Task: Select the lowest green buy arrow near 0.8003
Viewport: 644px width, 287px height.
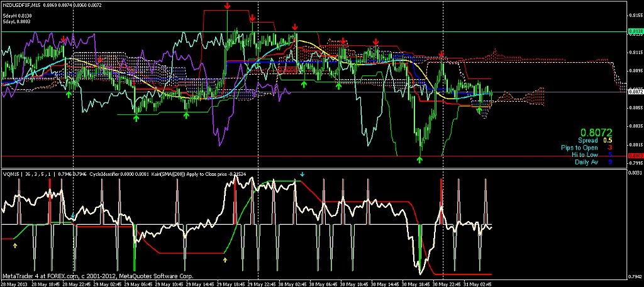Action: click(419, 160)
